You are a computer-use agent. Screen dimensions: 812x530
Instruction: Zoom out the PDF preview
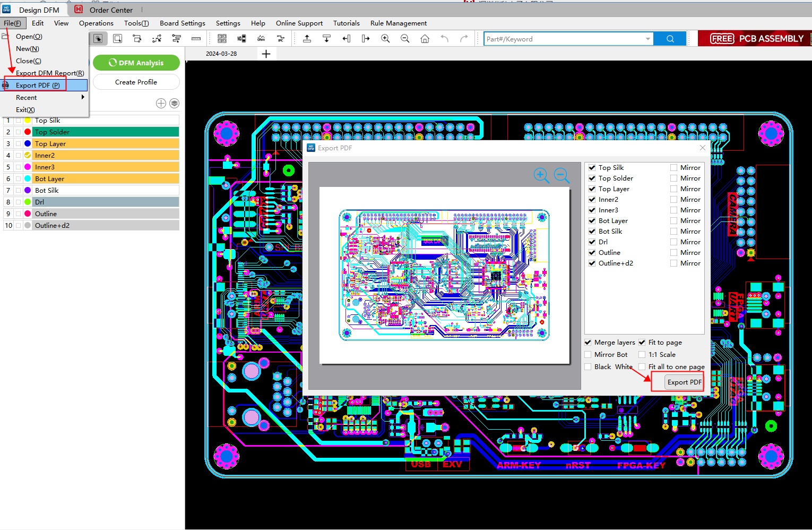(561, 175)
